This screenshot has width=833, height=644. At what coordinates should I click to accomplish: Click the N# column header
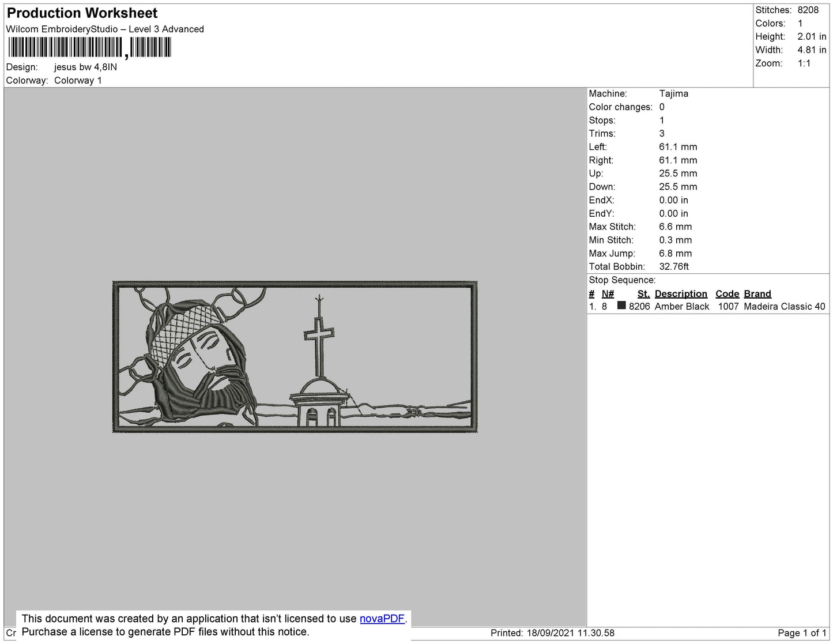(608, 293)
